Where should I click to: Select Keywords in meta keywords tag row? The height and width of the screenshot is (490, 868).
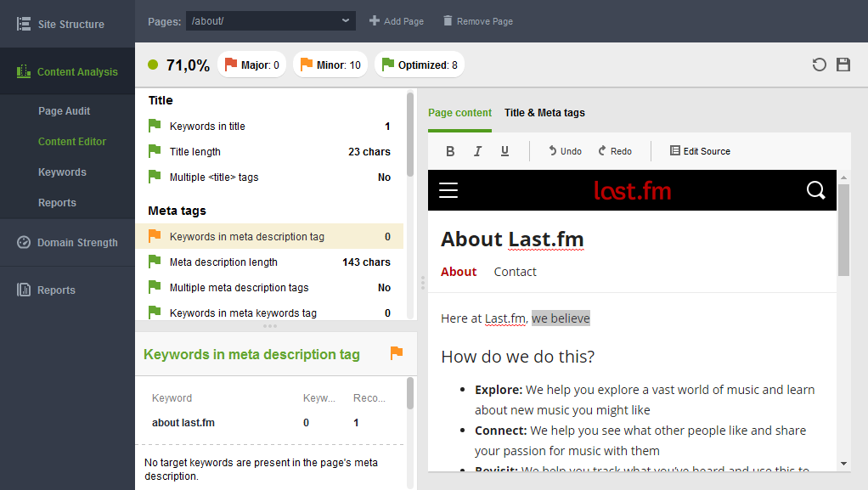(x=269, y=313)
